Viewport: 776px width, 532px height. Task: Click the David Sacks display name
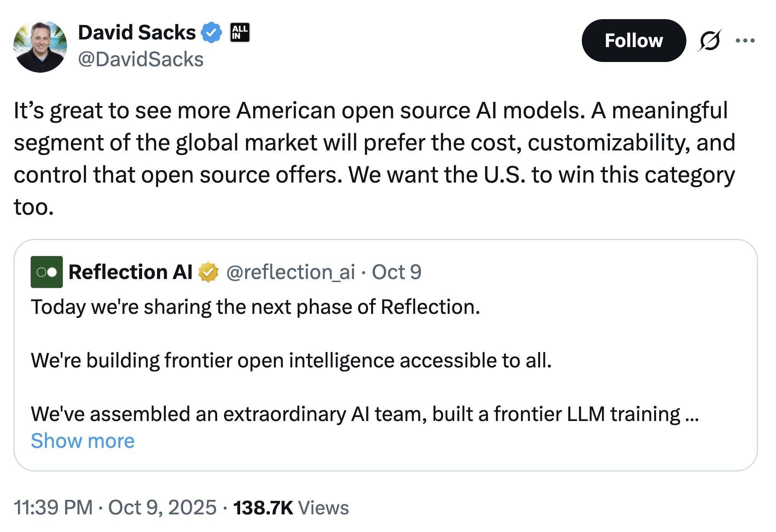pos(137,33)
